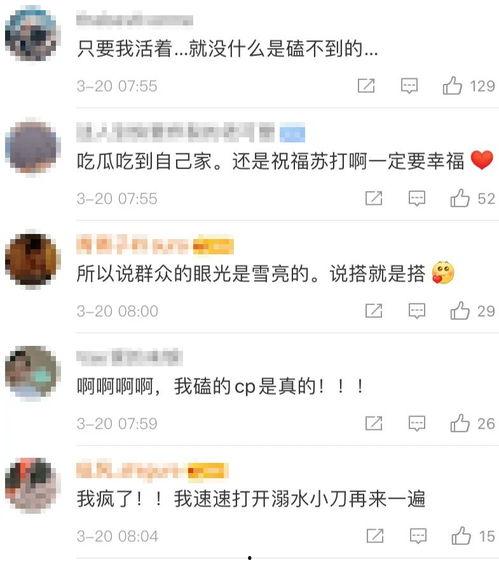Reply to the 只要我活着 comment
Image resolution: width=499 pixels, height=564 pixels.
point(409,86)
